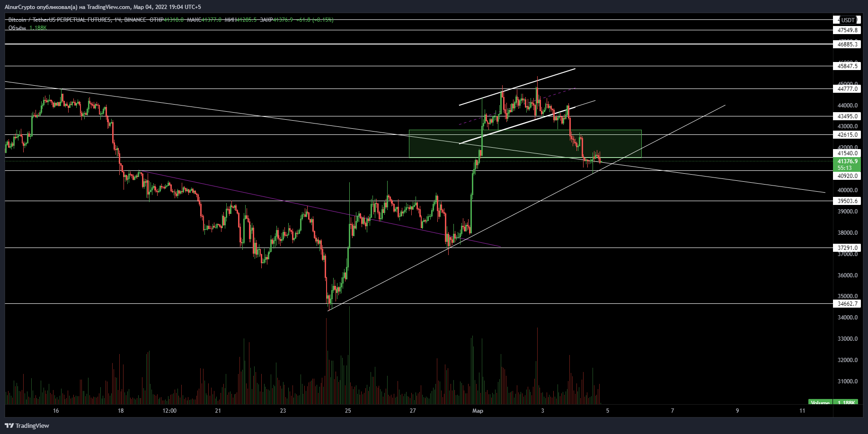Select the 44777.0 horizontal line price label
Image resolution: width=868 pixels, height=434 pixels.
click(847, 89)
